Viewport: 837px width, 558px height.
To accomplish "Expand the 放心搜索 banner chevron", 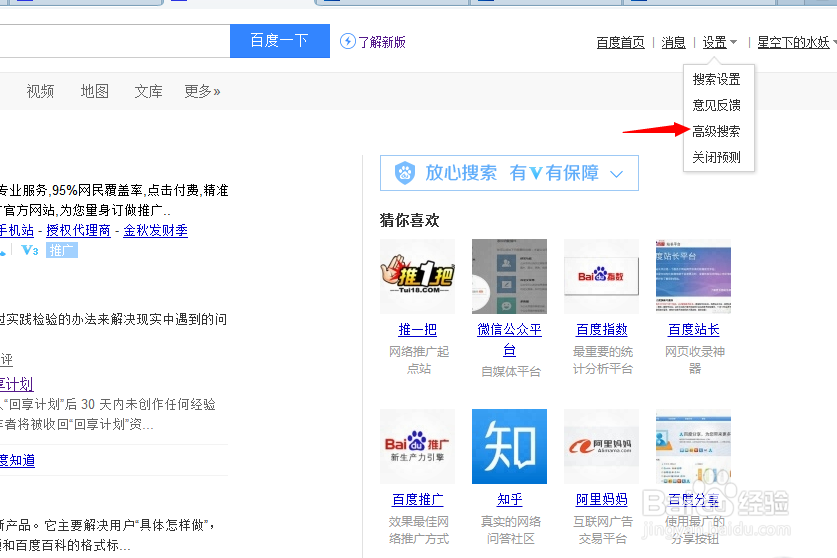I will 617,174.
